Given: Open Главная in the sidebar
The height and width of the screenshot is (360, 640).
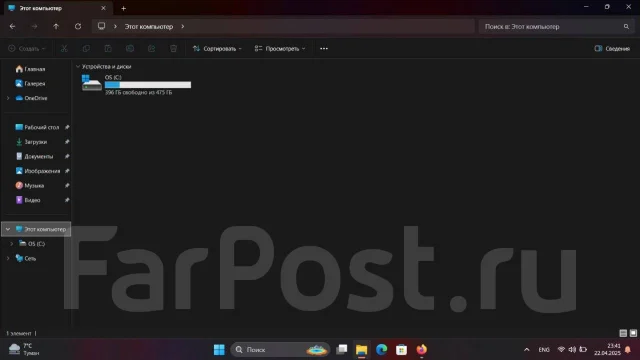Looking at the screenshot, I should click(31, 69).
